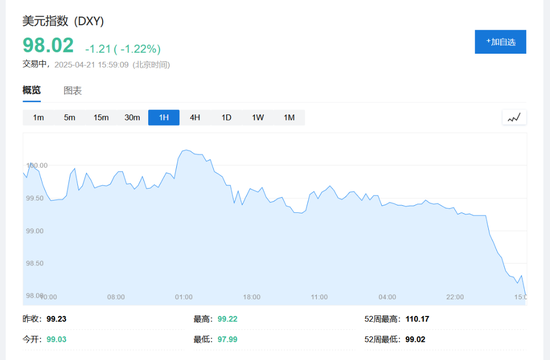The image size is (550, 360).
Task: Click the current price 98.02
Action: click(x=48, y=45)
